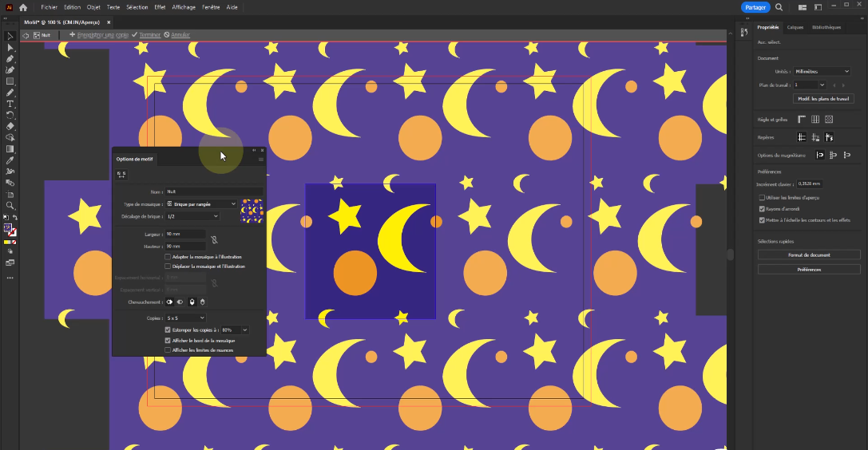
Task: Select the Type (Texte) tool
Action: (10, 104)
